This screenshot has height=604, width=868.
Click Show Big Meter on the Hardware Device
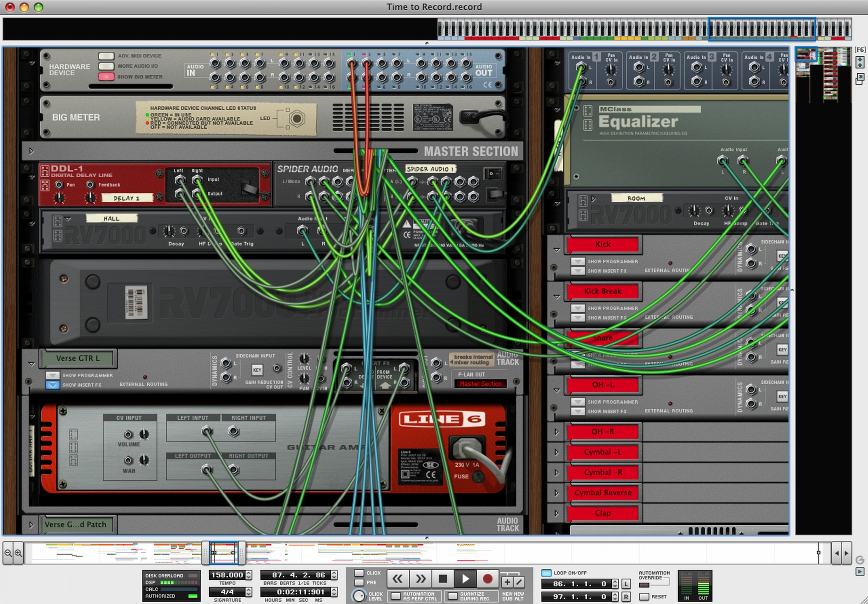click(x=106, y=77)
